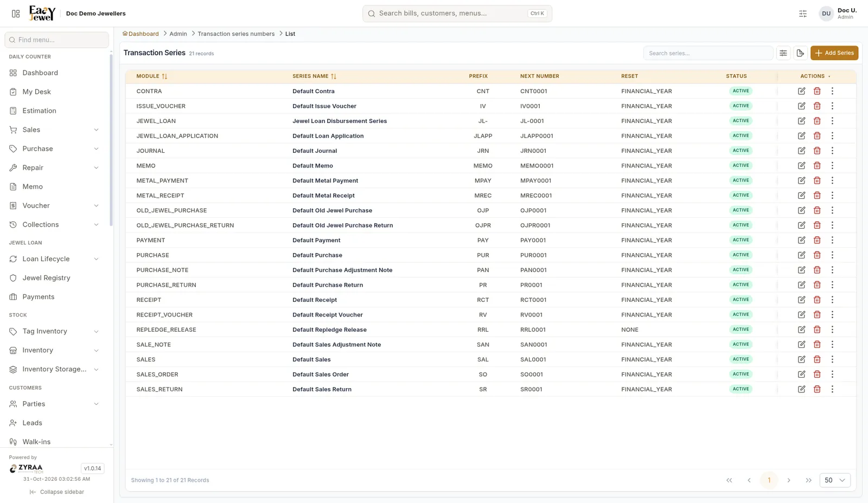Focus the global search bar

pos(457,14)
